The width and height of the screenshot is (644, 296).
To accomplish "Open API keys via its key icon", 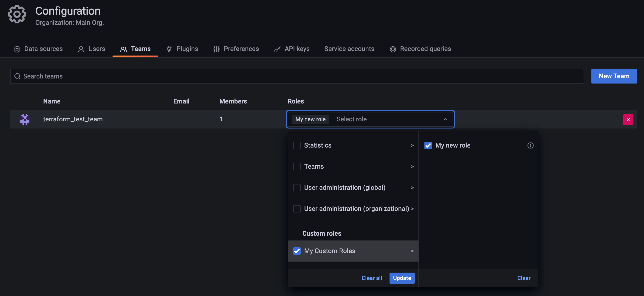I will [x=277, y=49].
